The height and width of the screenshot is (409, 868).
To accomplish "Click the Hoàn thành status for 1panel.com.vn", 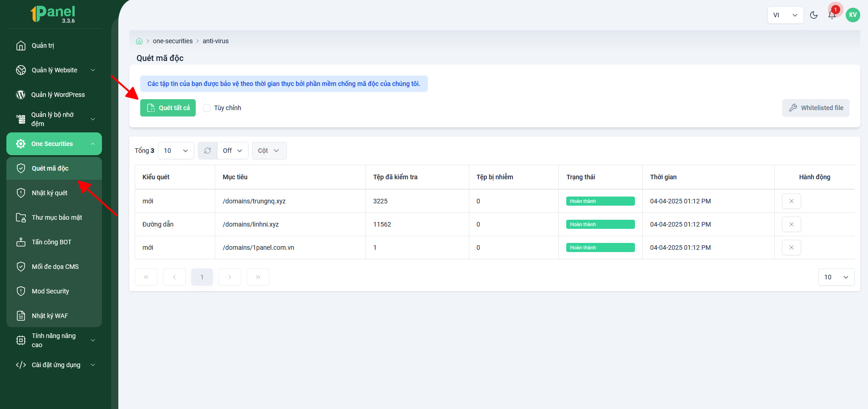I will click(x=600, y=247).
